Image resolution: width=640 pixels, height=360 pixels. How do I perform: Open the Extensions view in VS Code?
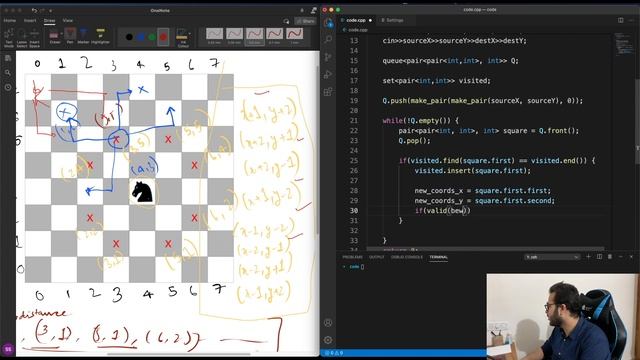click(328, 92)
